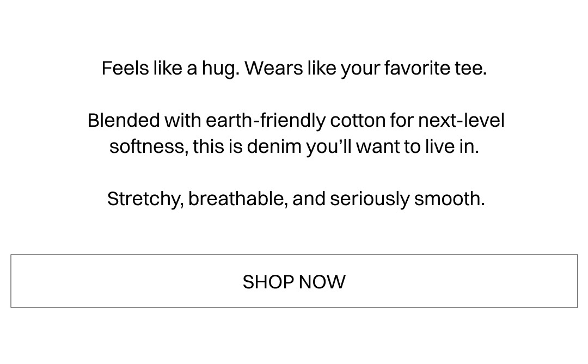Click the "Feels like a hug." sentence
The image size is (588, 364).
point(170,69)
